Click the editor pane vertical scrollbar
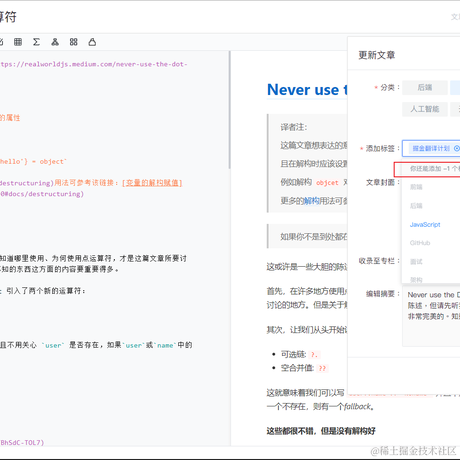This screenshot has height=460, width=460. (230, 110)
